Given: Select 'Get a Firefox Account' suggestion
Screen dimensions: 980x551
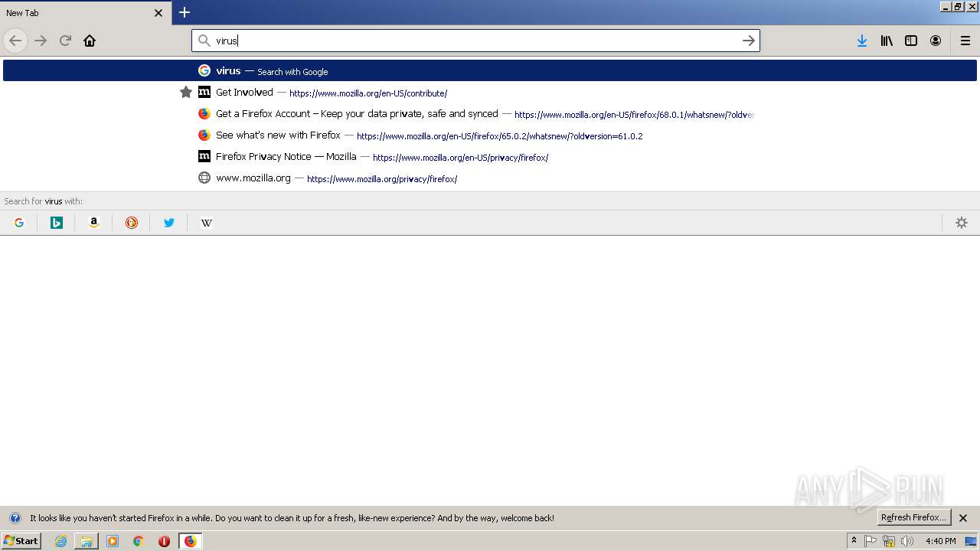Looking at the screenshot, I should click(x=490, y=113).
